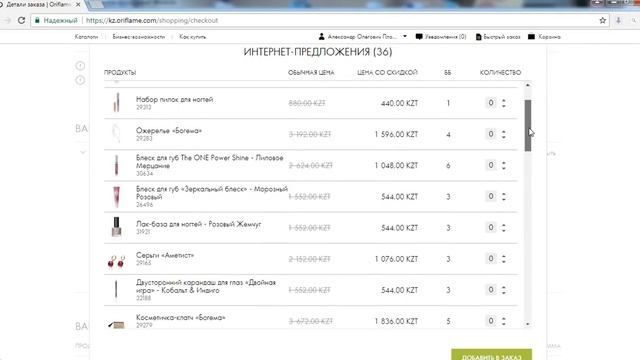Adjust quantity stepper for Двусторонний карандаш
Image resolution: width=640 pixels, height=360 pixels.
[504, 290]
